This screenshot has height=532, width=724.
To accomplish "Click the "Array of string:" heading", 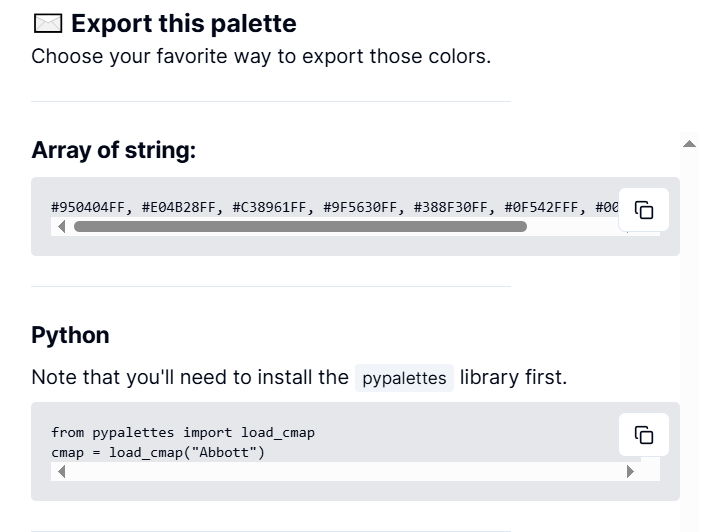I will (x=114, y=150).
